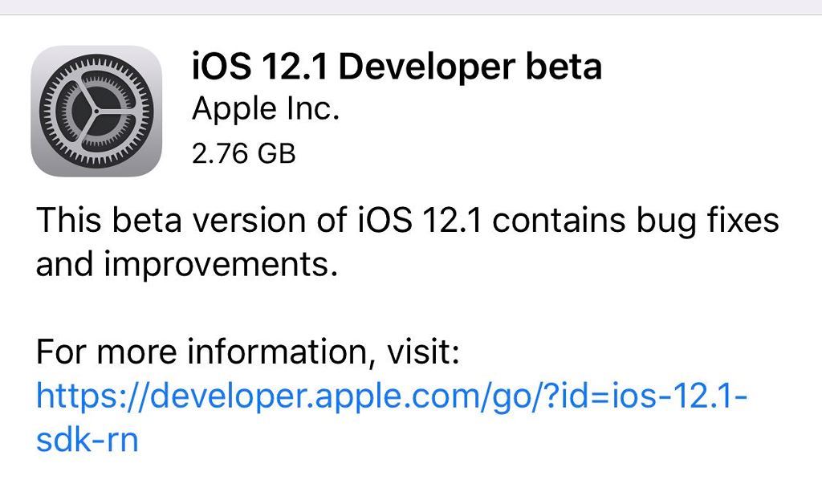The height and width of the screenshot is (504, 822).
Task: Tap the Settings gear app icon
Action: click(x=96, y=111)
